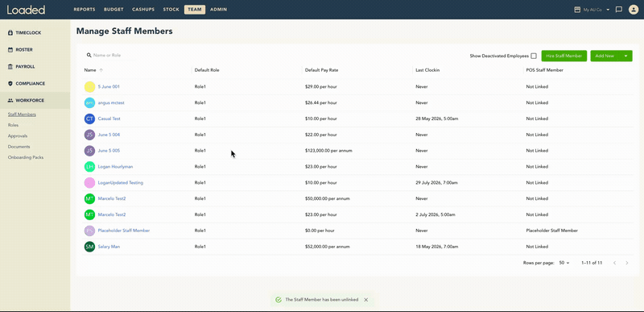
Task: Click the CT avatar for Casual Test
Action: 89,119
